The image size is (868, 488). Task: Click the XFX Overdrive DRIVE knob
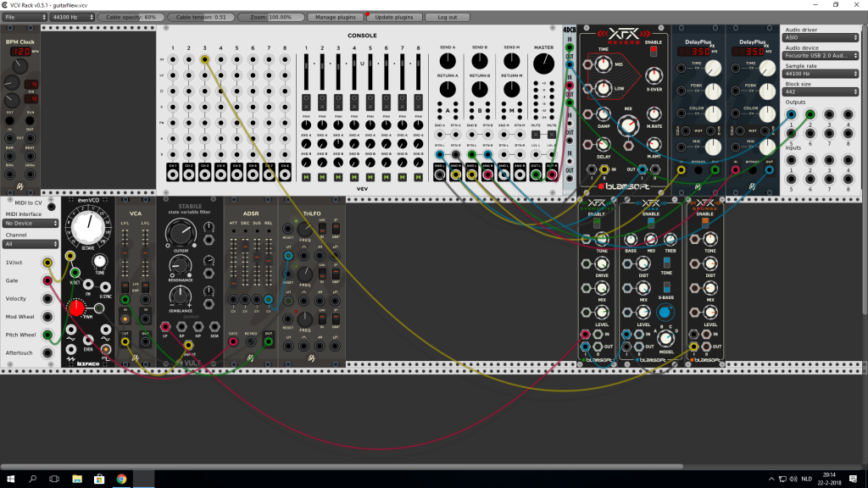click(602, 264)
